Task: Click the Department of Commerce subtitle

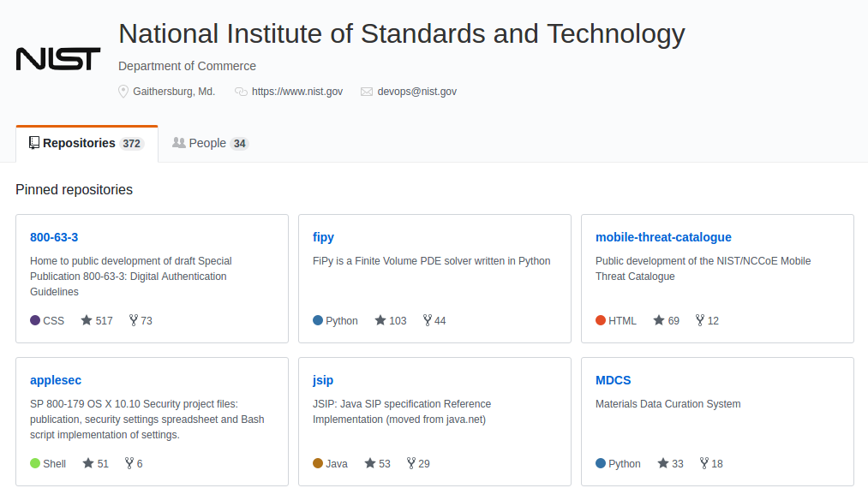Action: pos(187,67)
